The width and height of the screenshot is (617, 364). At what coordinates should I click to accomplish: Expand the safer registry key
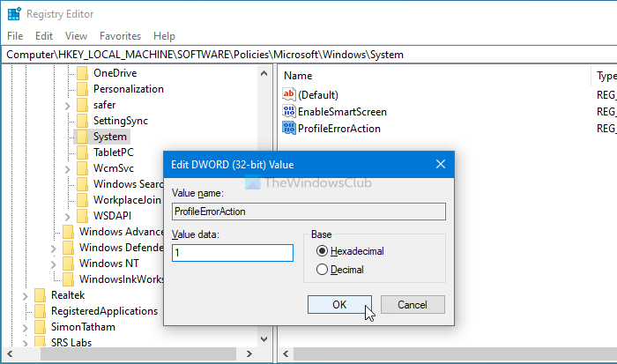click(x=67, y=106)
